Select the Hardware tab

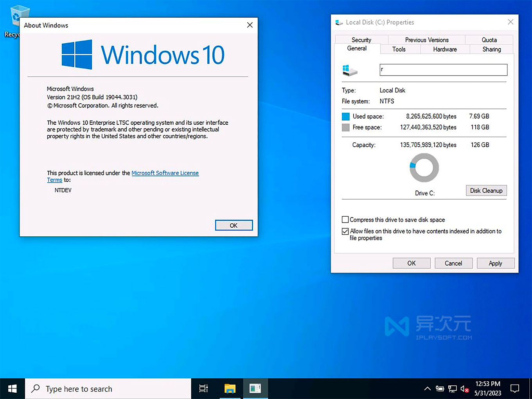pos(445,49)
